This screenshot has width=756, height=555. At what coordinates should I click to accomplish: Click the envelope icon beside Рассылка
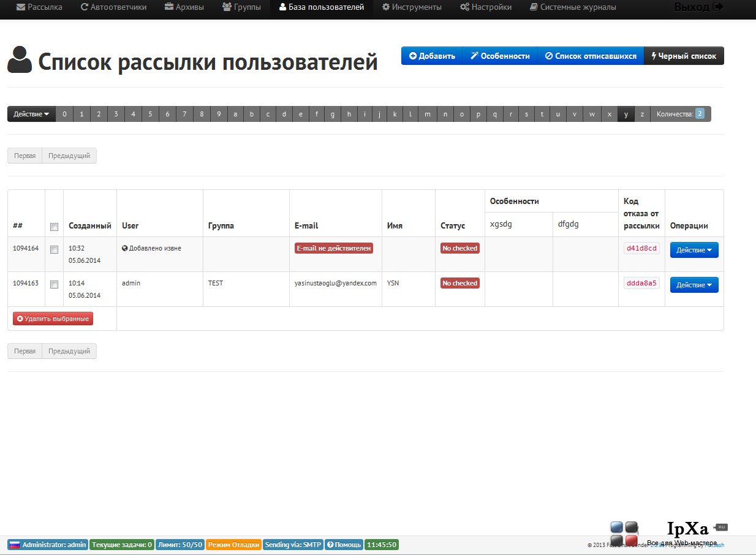pos(21,7)
